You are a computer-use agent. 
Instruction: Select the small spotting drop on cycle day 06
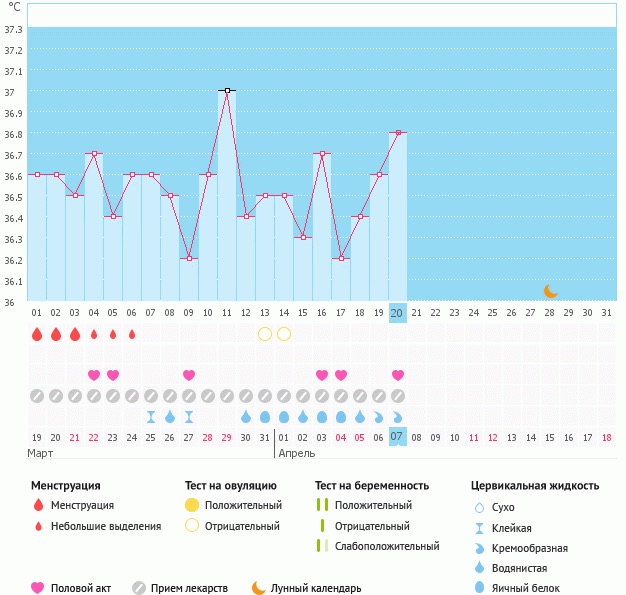pos(132,334)
